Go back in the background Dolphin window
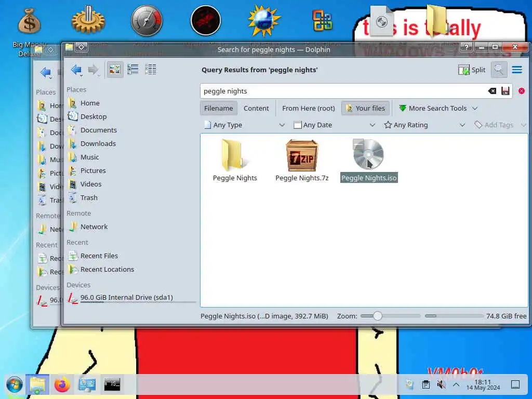532x399 pixels. point(46,72)
